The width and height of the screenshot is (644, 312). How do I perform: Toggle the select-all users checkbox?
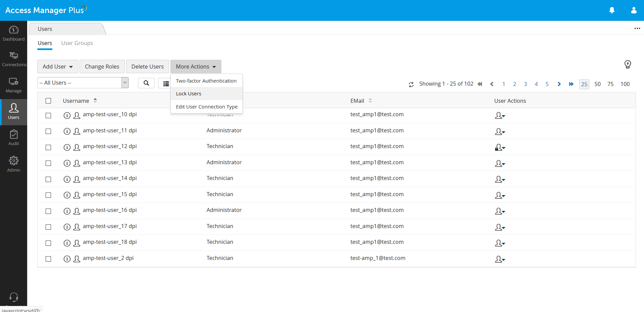(48, 101)
